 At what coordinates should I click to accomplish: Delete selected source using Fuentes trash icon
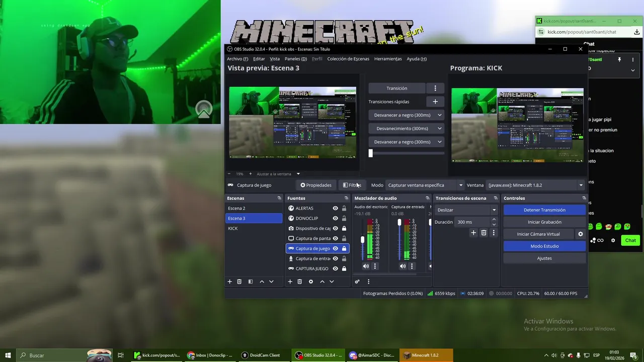tap(299, 282)
